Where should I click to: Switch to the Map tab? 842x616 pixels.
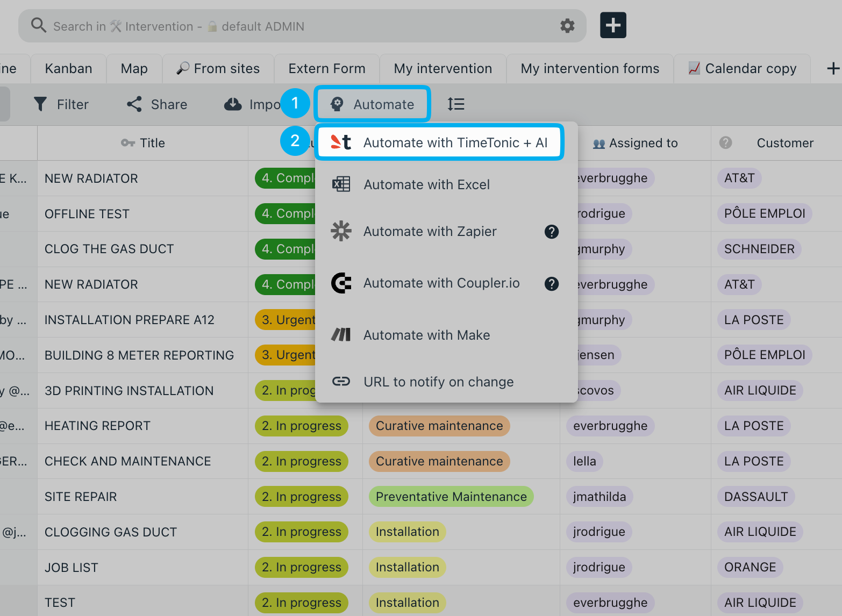[x=134, y=69]
